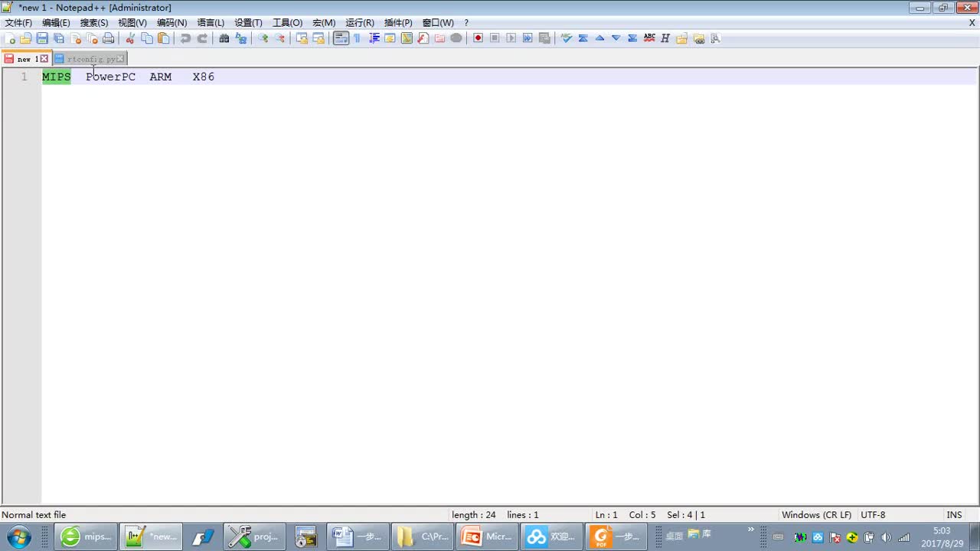The width and height of the screenshot is (980, 551).
Task: Save the recorded macro icon
Action: [544, 38]
